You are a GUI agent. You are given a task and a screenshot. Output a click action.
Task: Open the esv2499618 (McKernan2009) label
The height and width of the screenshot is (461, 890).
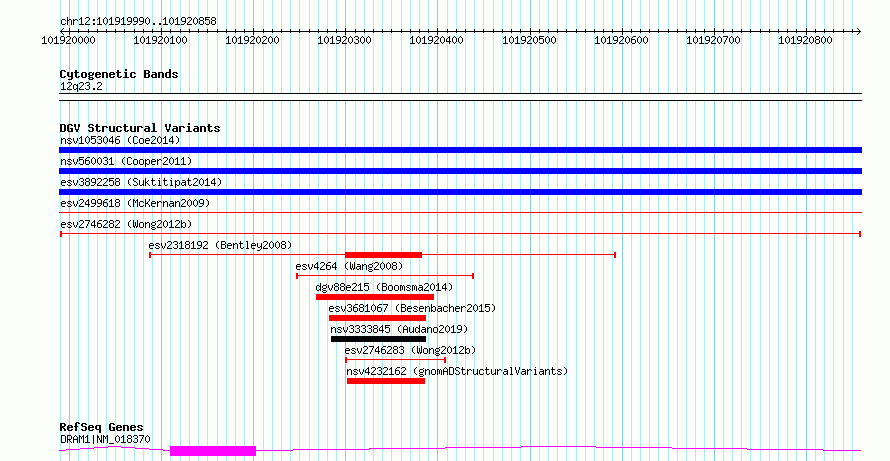pyautogui.click(x=135, y=203)
